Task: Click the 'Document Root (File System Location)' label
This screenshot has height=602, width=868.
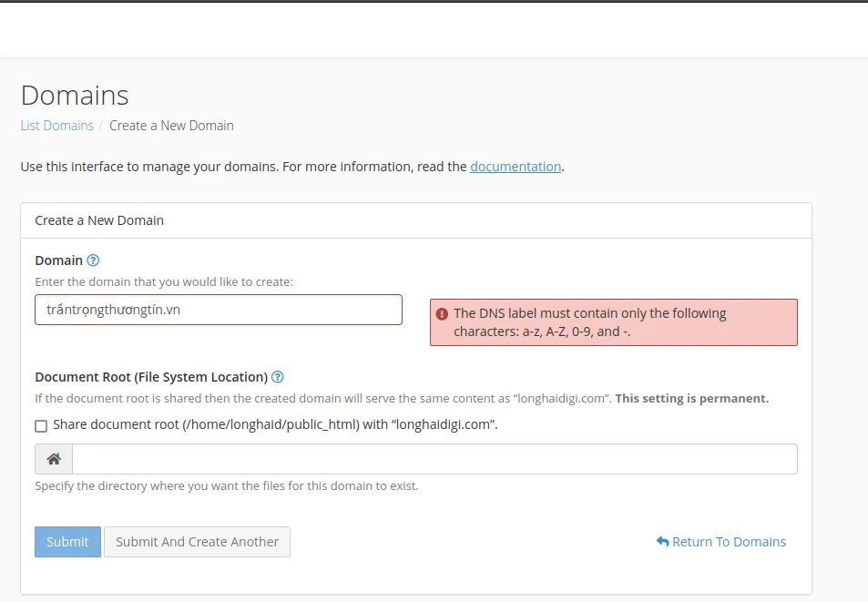Action: pyautogui.click(x=151, y=377)
